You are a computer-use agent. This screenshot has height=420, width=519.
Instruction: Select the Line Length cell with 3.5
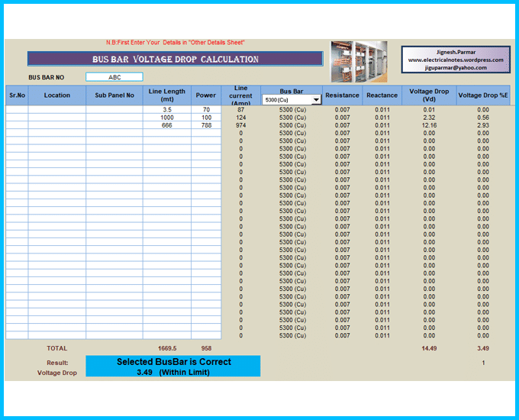[167, 110]
